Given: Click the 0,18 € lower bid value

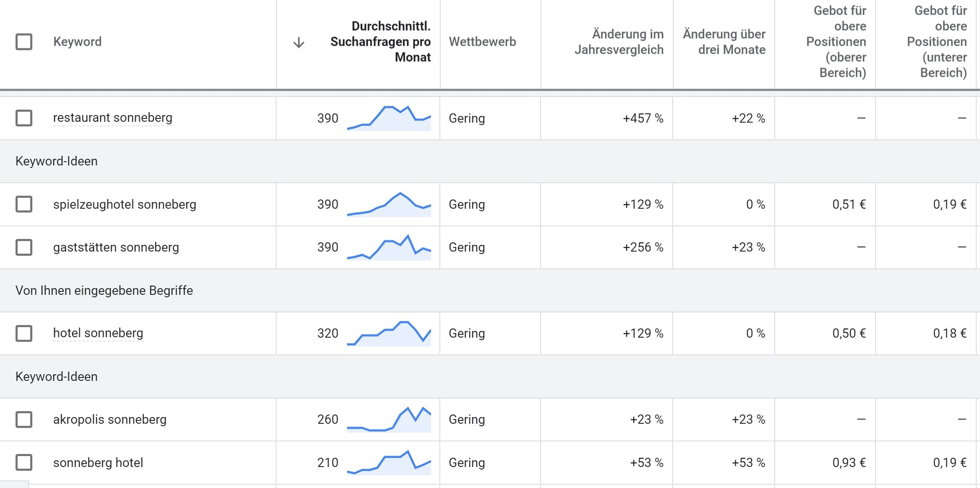Looking at the screenshot, I should click(x=950, y=333).
